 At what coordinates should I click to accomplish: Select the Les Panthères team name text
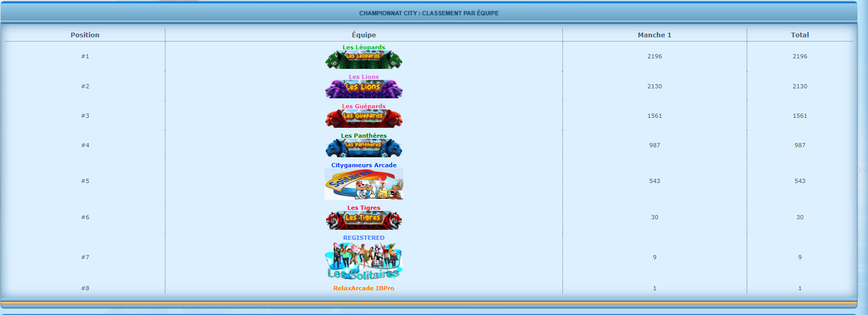point(363,136)
